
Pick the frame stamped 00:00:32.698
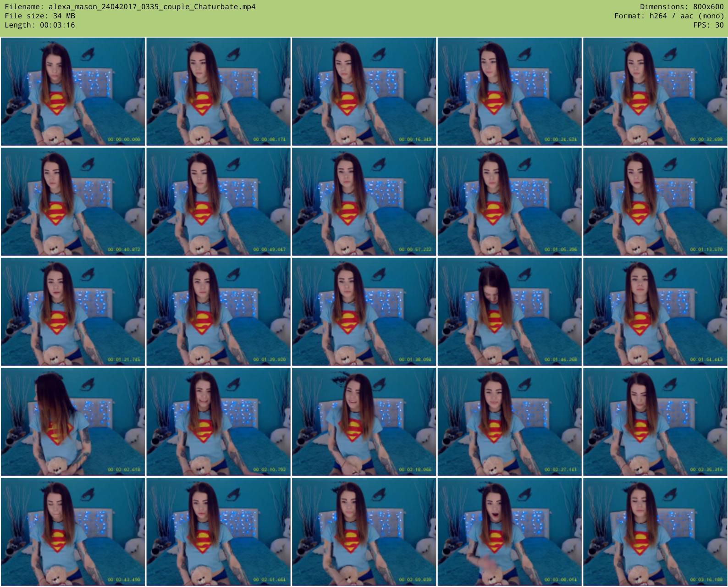coord(655,92)
